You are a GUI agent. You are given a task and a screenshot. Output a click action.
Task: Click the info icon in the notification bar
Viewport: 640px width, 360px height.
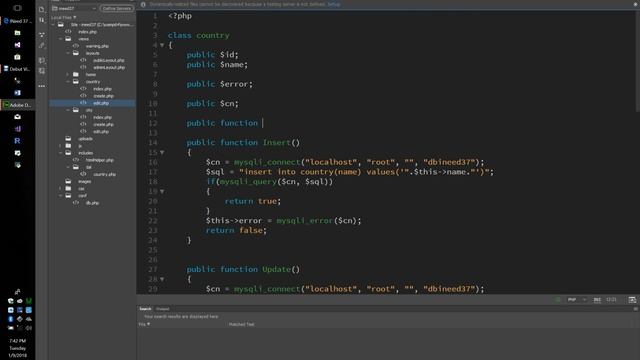tap(143, 4)
